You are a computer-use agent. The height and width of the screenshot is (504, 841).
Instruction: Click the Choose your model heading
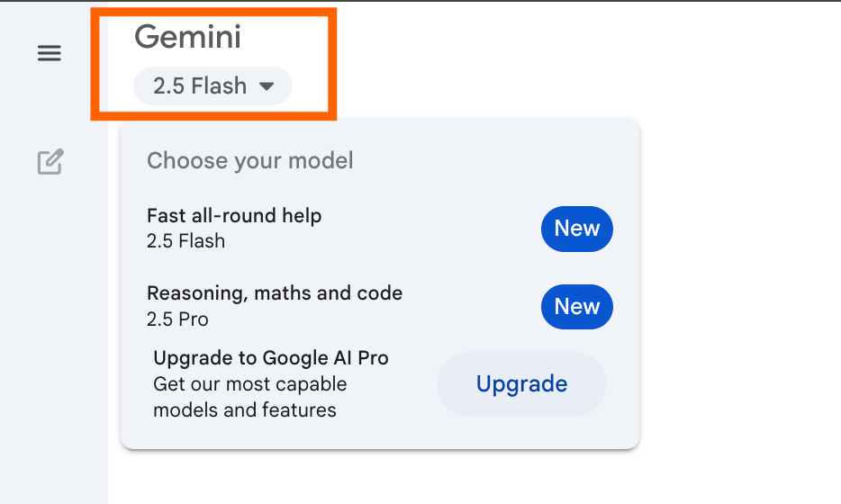(x=249, y=161)
